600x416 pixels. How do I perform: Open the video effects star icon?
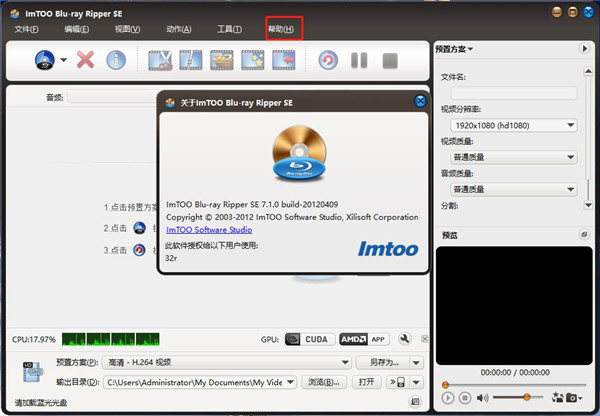pyautogui.click(x=253, y=60)
